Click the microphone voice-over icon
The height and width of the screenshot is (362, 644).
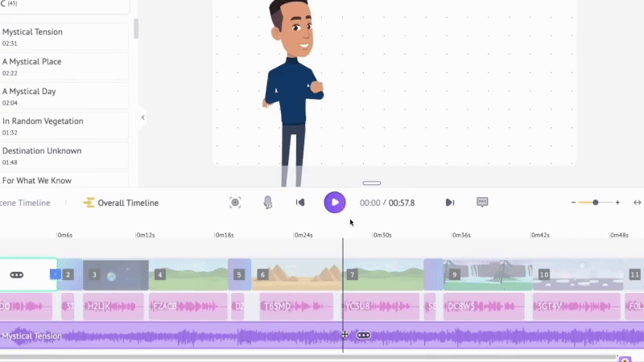[267, 203]
